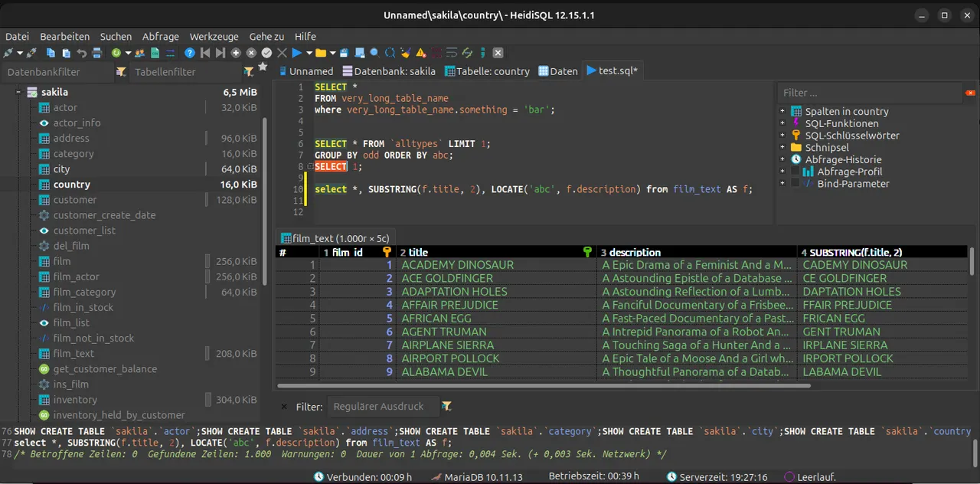Switch to the Tabelle: country tab
980x484 pixels.
coord(486,71)
